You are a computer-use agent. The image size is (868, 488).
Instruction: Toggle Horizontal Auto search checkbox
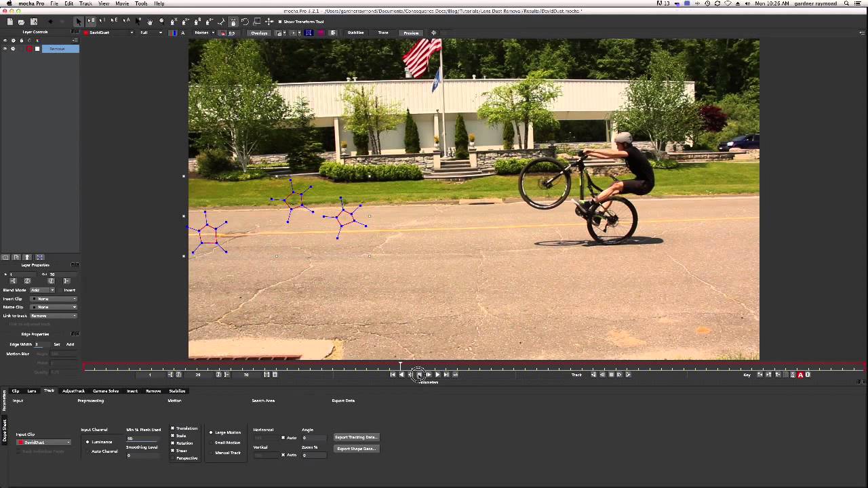(x=283, y=437)
